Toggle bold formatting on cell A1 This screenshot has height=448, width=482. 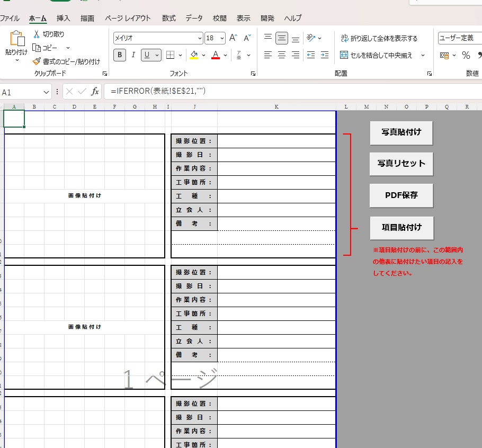point(119,55)
